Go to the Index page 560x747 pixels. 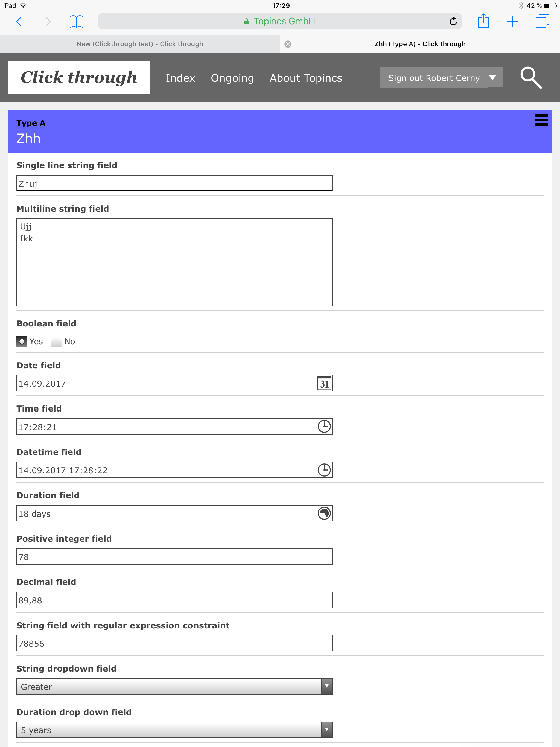pos(180,78)
